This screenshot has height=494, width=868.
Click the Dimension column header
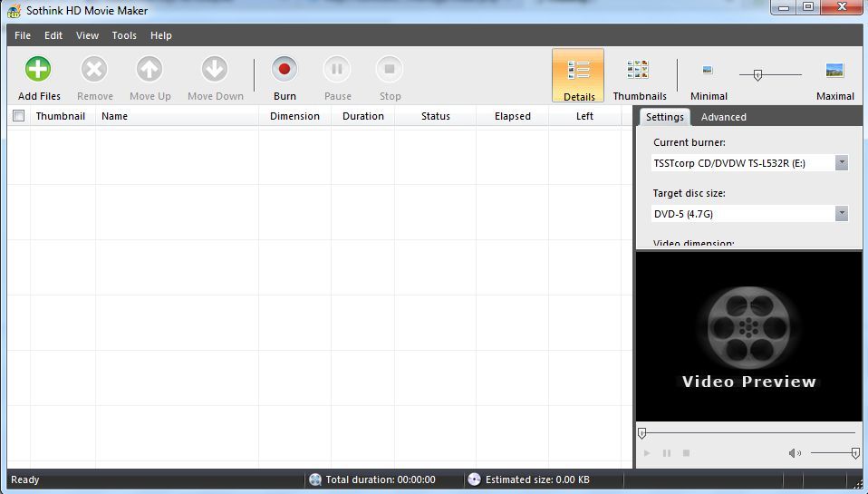point(294,116)
